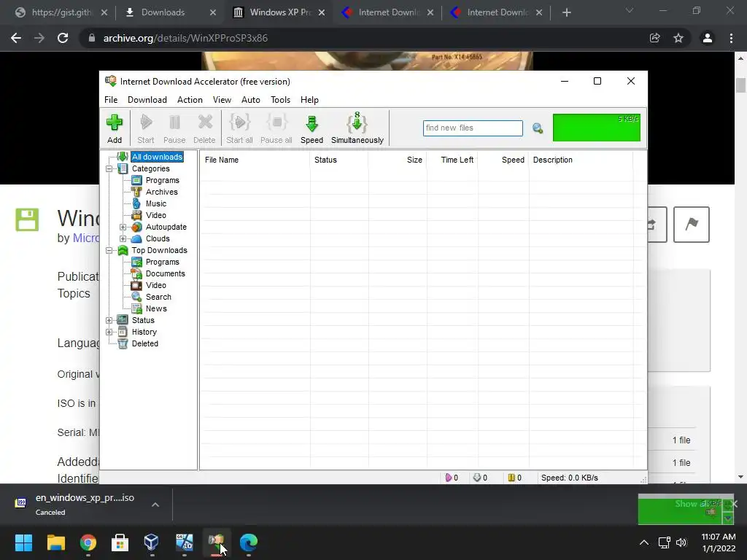This screenshot has height=560, width=747.
Task: Select the Autoupdate category
Action: [x=166, y=227]
